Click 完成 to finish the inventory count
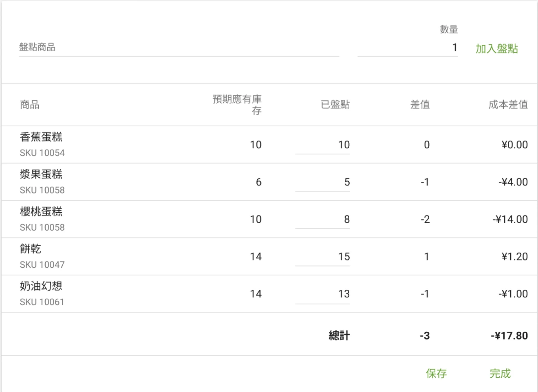 pos(500,373)
